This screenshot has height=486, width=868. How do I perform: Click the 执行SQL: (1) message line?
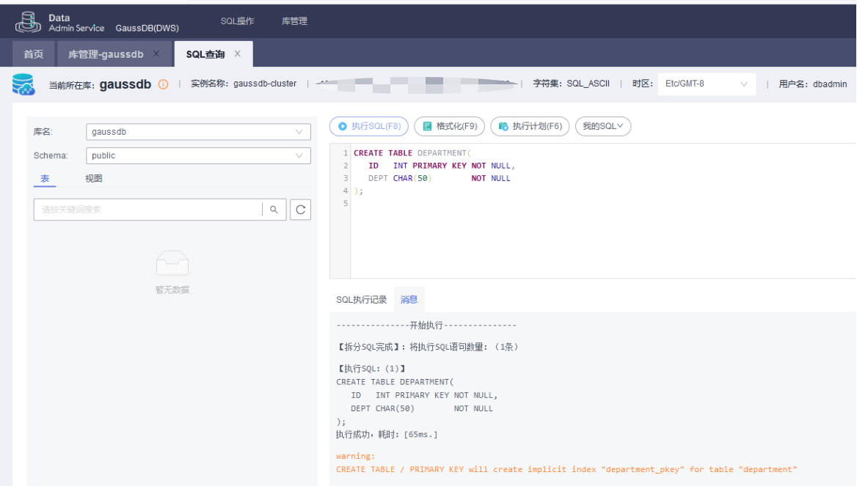coord(371,369)
